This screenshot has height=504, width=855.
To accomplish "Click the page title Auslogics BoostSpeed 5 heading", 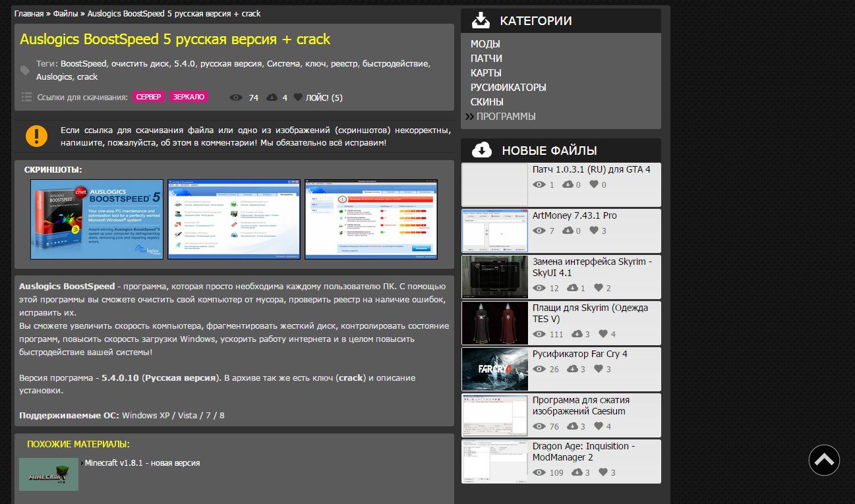I will tap(175, 40).
